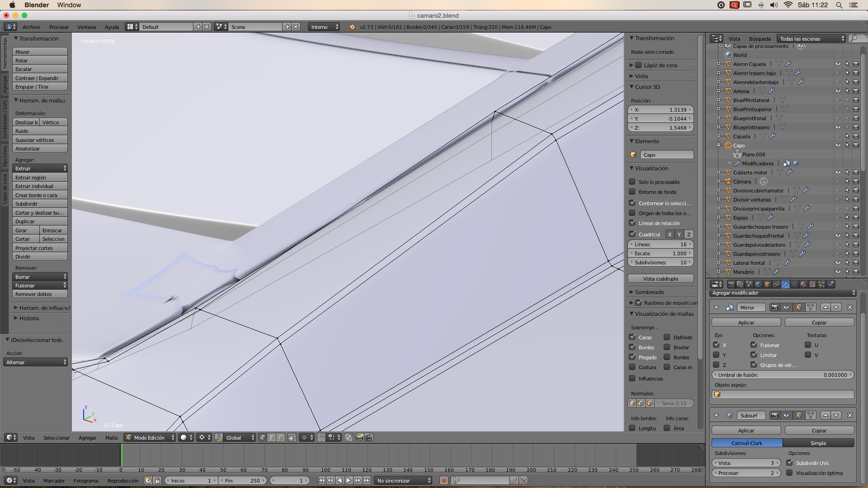The image size is (868, 488).
Task: Toggle the proportional editing icon
Action: [304, 437]
